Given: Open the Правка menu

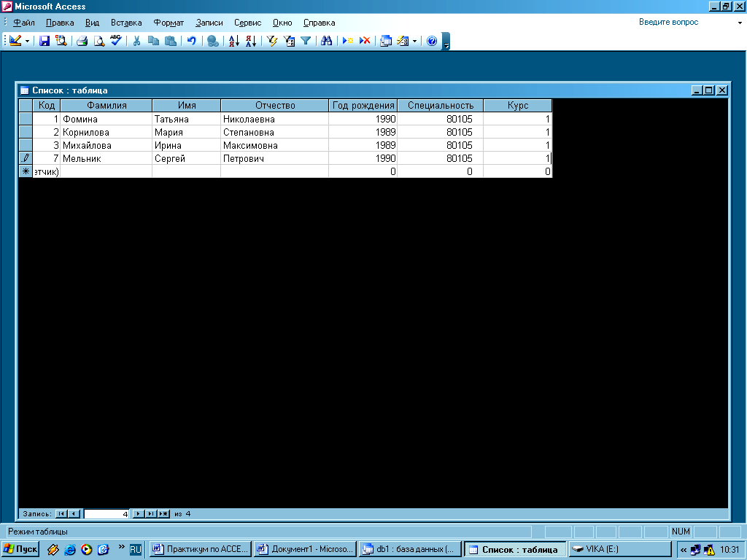Looking at the screenshot, I should tap(60, 23).
